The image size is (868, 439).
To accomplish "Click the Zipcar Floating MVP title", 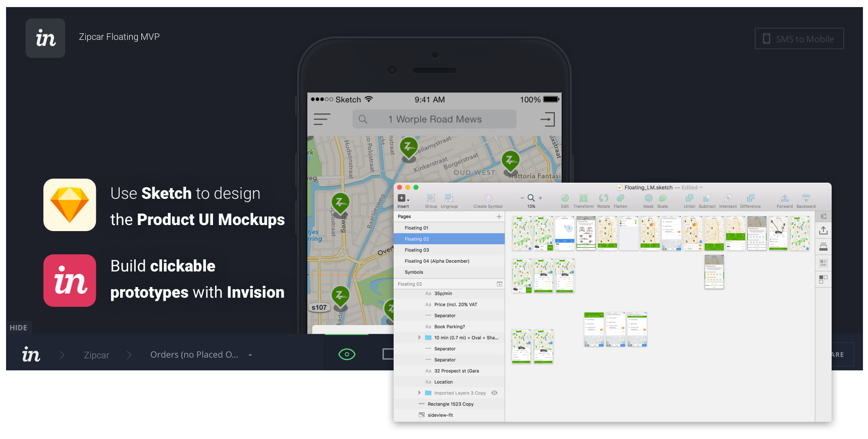I will [119, 37].
